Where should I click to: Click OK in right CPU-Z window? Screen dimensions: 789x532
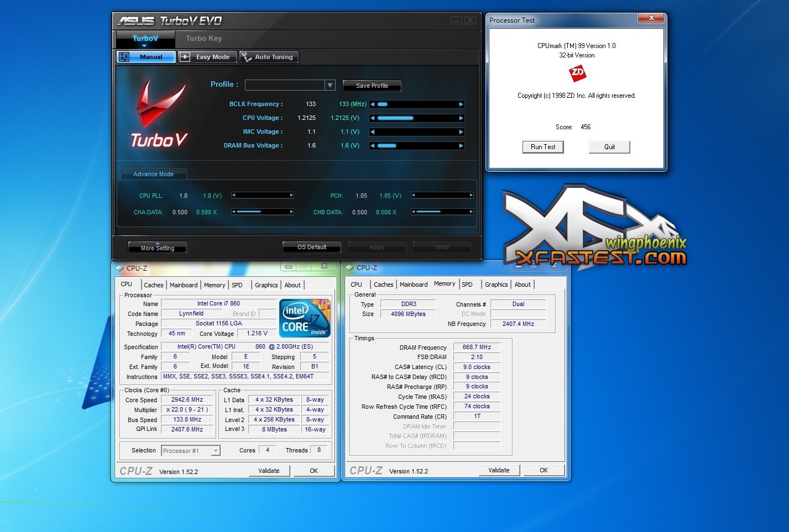click(x=544, y=470)
